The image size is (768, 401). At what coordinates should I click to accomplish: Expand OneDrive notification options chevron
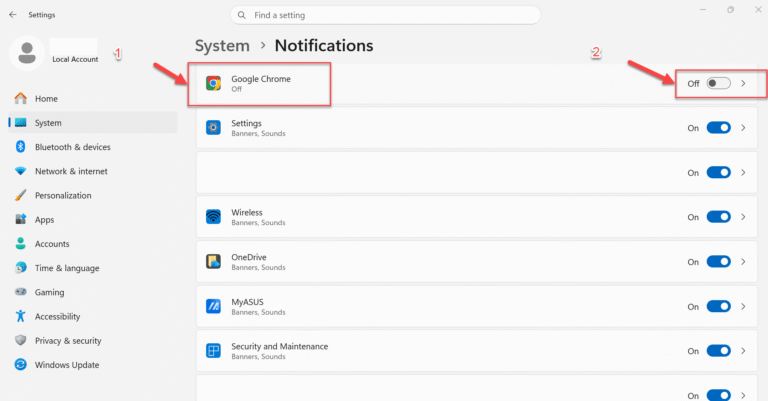744,261
